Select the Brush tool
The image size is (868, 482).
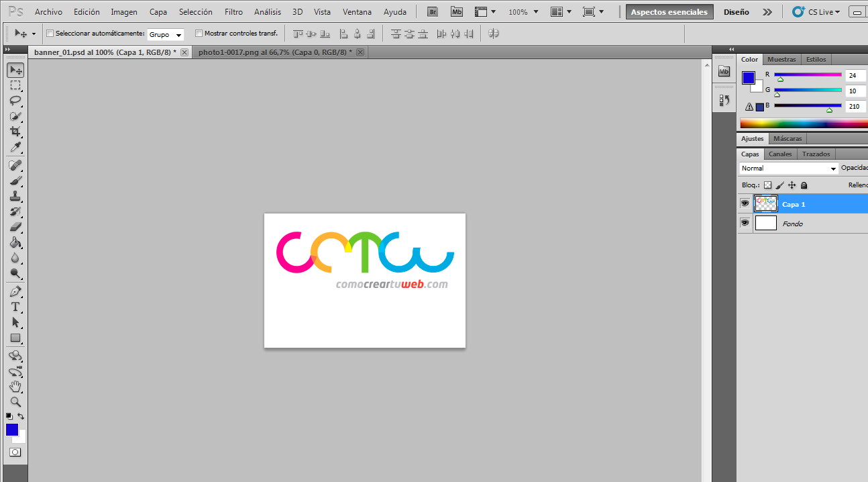(x=15, y=181)
